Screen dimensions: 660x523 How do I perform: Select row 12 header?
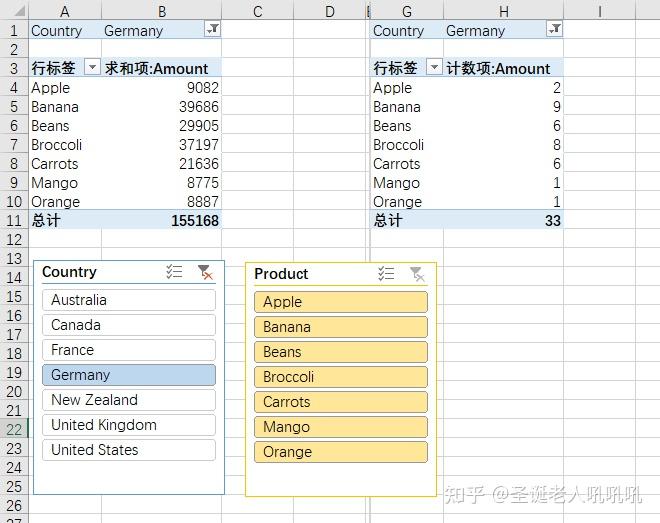point(14,239)
